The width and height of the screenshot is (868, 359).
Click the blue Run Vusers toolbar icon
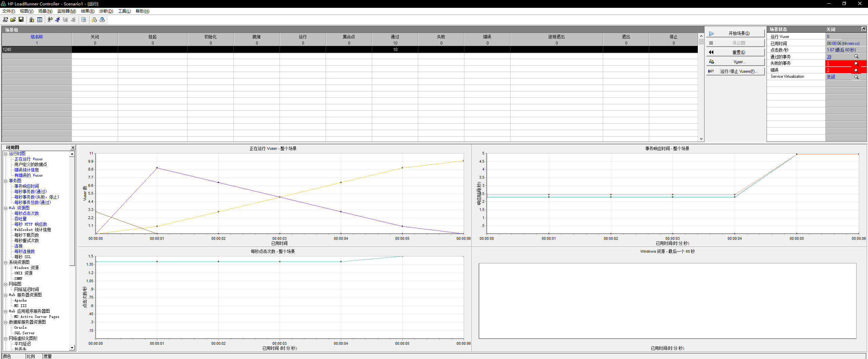click(58, 20)
